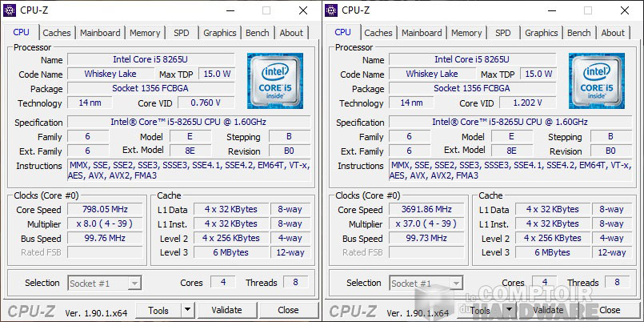Screen dimensions: 644x322
Task: Click the Intel Core i5 logo in left window
Action: click(x=274, y=81)
